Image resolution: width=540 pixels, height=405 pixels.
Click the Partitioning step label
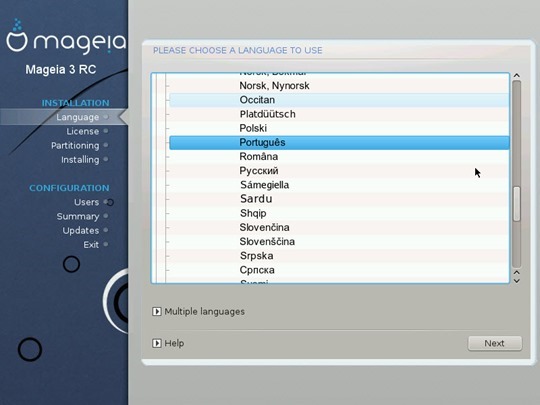pos(75,146)
